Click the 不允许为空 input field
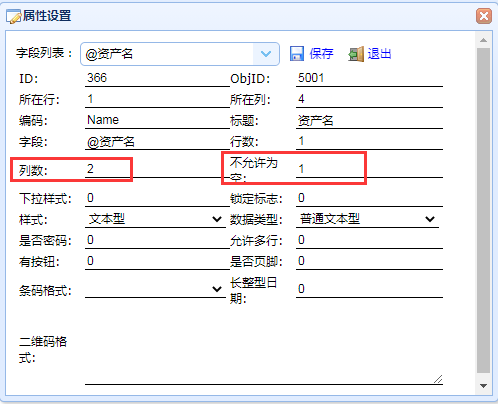 click(x=369, y=169)
